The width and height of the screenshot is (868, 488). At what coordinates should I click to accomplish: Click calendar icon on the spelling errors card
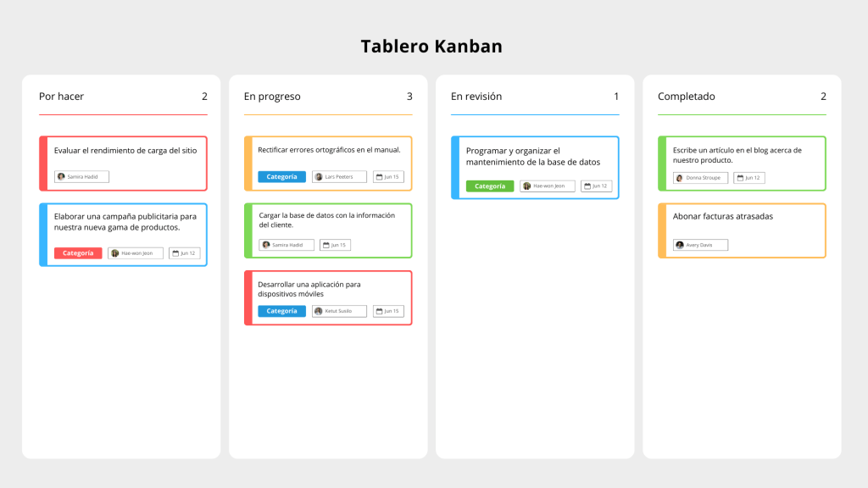coord(378,177)
